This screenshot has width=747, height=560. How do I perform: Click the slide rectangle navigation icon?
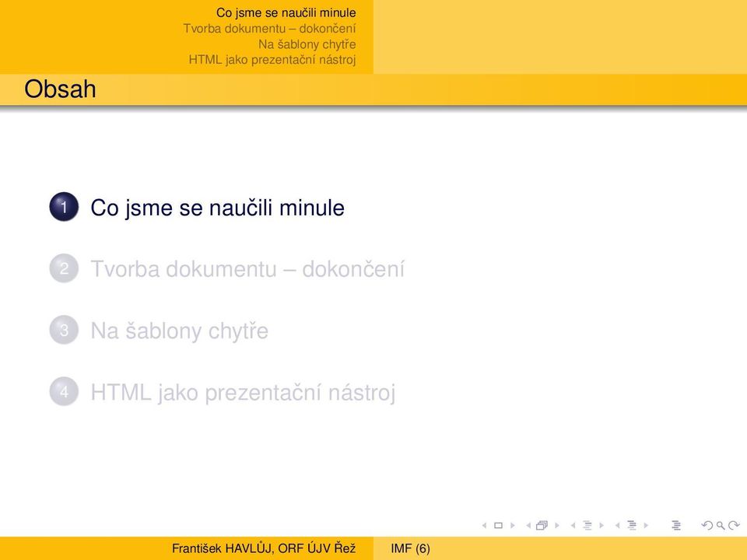click(498, 525)
